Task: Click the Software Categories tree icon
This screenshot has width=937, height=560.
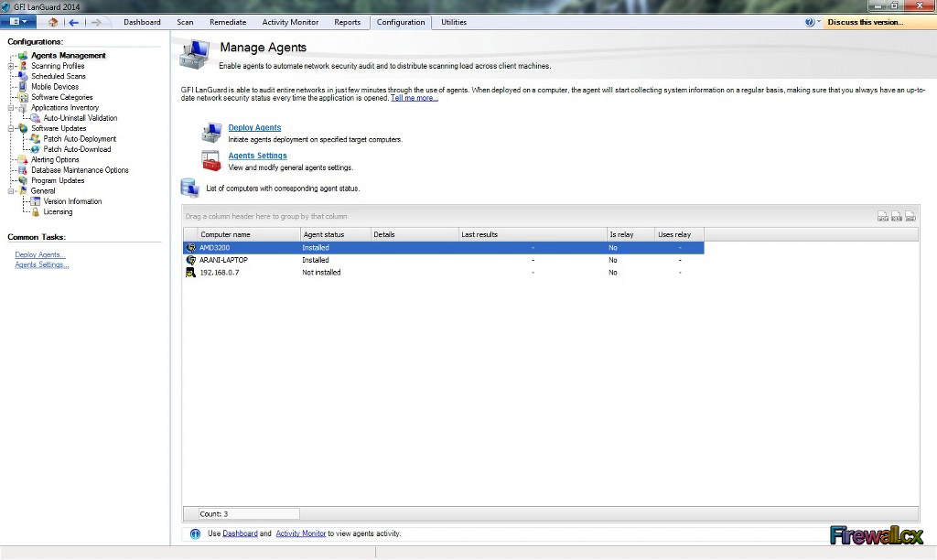Action: click(23, 97)
